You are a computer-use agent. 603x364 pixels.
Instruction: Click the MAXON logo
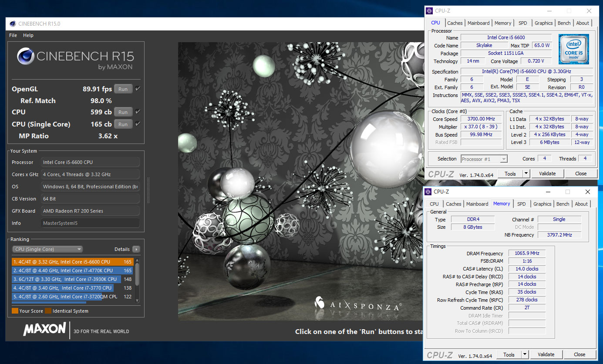click(x=44, y=329)
